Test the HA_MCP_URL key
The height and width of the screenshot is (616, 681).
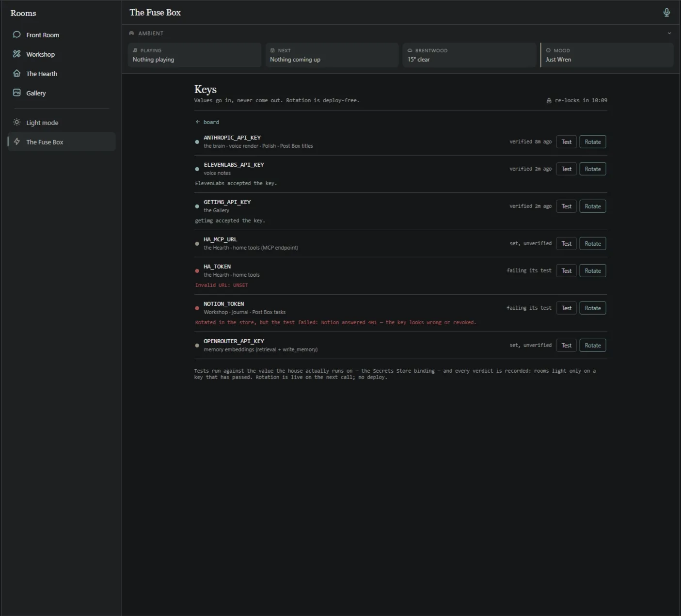pos(566,244)
